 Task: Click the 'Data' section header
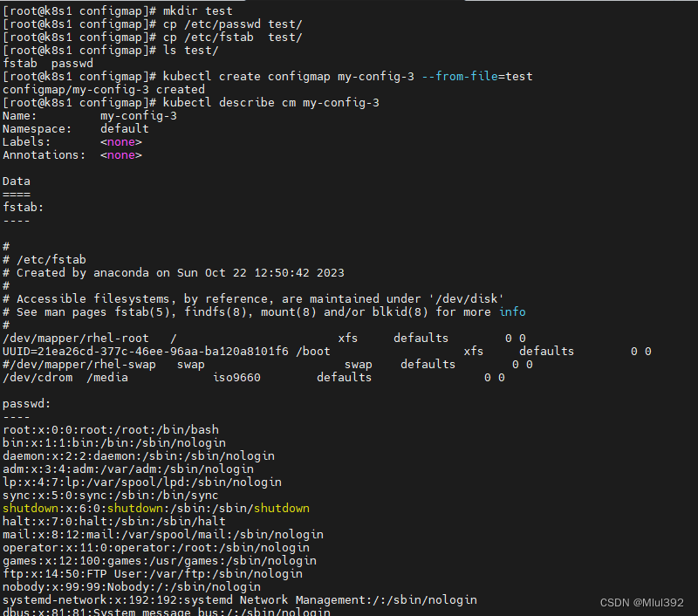click(16, 181)
